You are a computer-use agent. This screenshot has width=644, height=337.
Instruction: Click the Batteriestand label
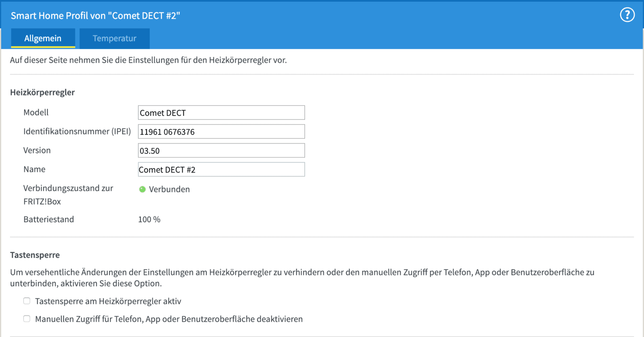(x=49, y=219)
